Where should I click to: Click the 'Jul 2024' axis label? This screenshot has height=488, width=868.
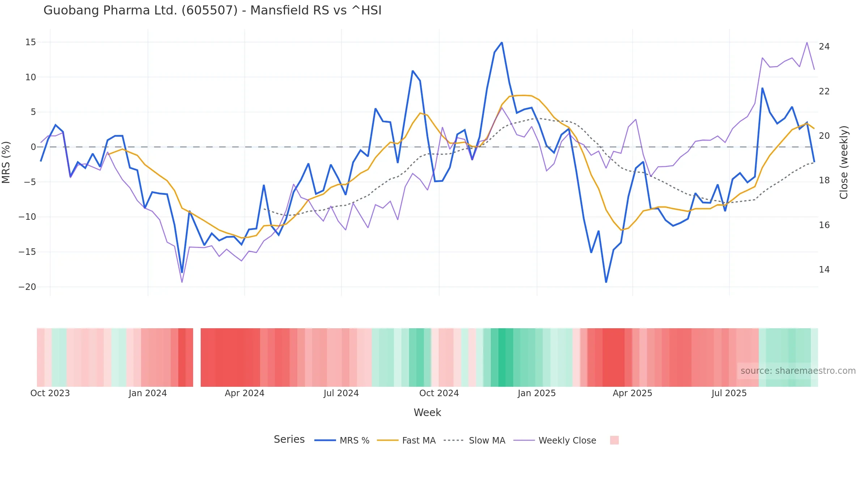coord(341,393)
